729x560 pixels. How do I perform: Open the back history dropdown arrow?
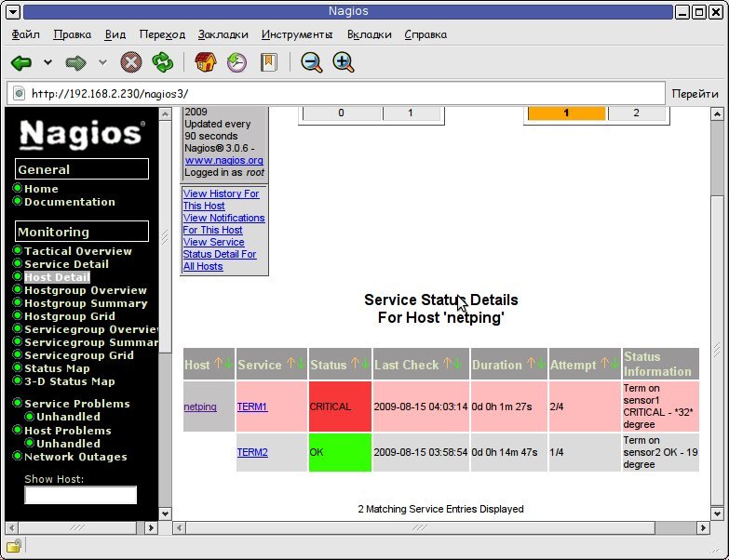pyautogui.click(x=47, y=61)
